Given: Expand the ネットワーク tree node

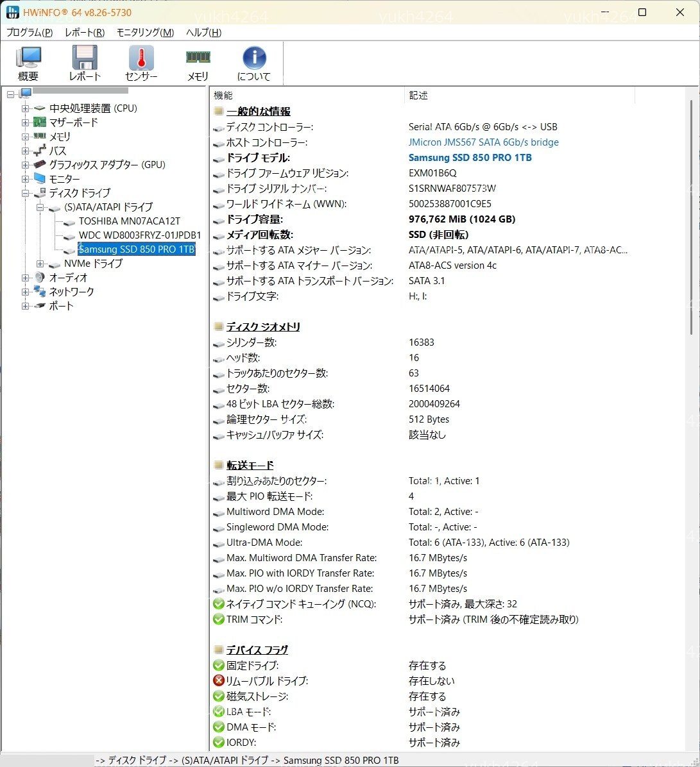Looking at the screenshot, I should pos(25,292).
